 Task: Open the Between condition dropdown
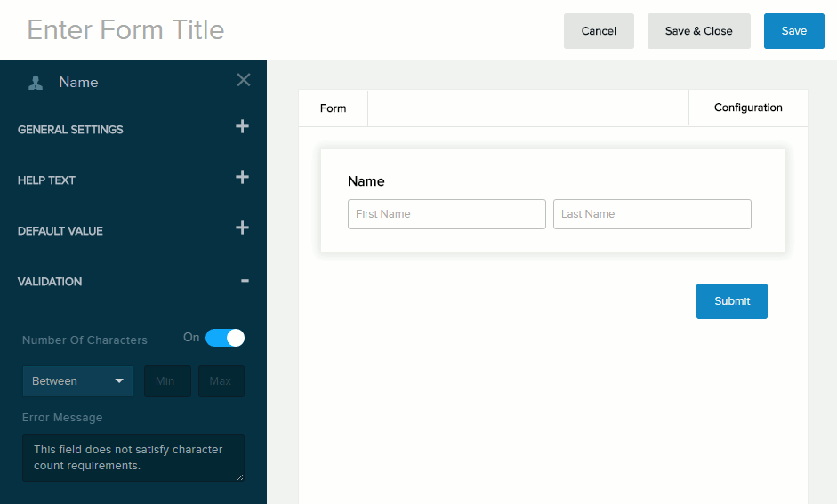click(77, 381)
